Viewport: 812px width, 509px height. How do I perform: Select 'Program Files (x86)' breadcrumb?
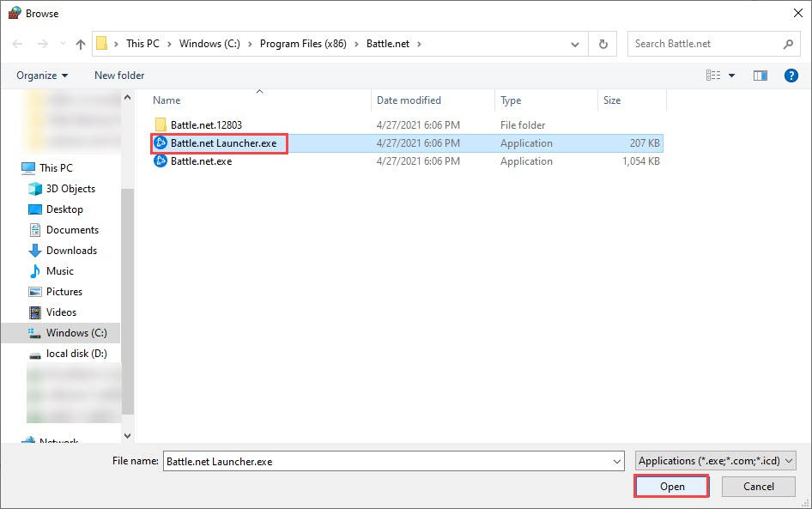click(304, 44)
